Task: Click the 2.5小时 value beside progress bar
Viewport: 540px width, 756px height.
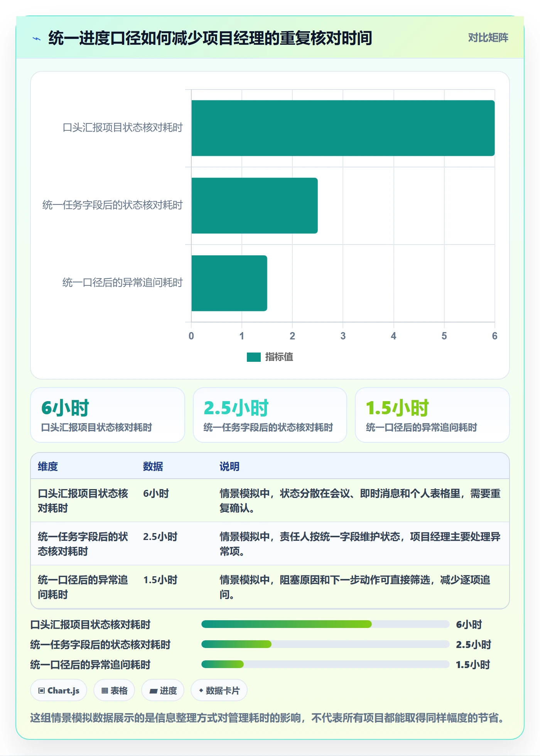Action: 473,645
